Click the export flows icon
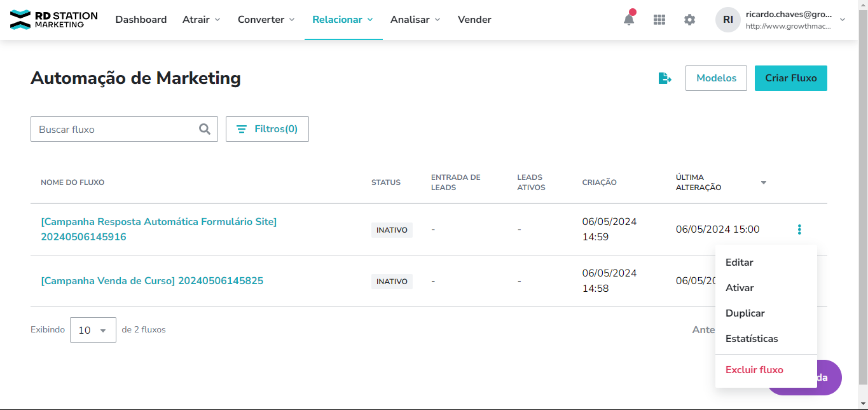This screenshot has height=410, width=868. click(665, 78)
